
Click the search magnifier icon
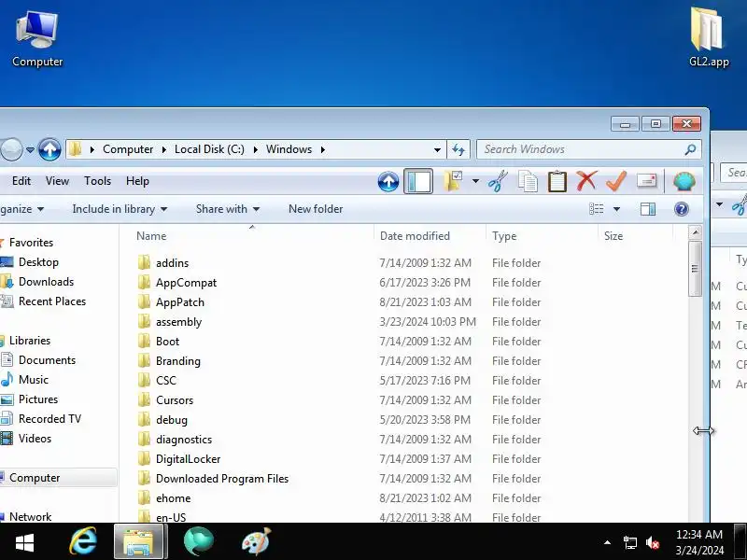tap(690, 149)
